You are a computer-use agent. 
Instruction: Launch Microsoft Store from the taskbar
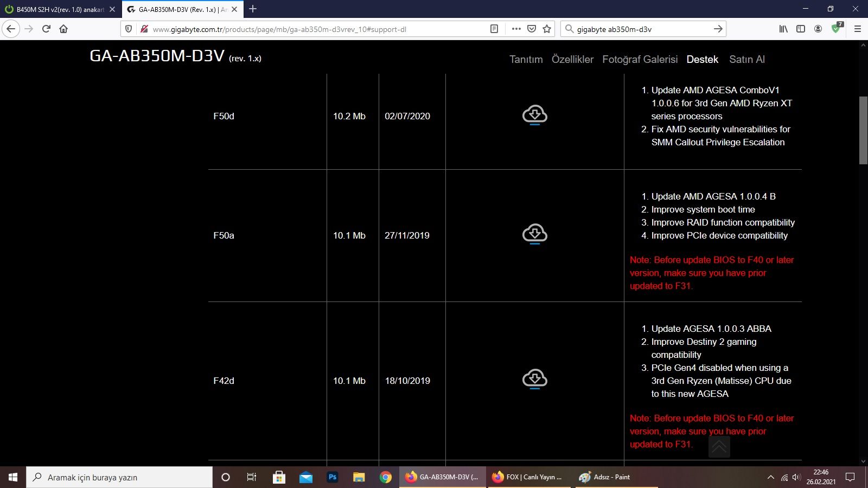279,477
